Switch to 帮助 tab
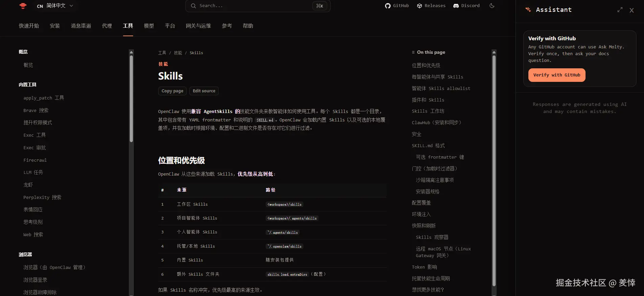The height and width of the screenshot is (296, 644). (248, 26)
